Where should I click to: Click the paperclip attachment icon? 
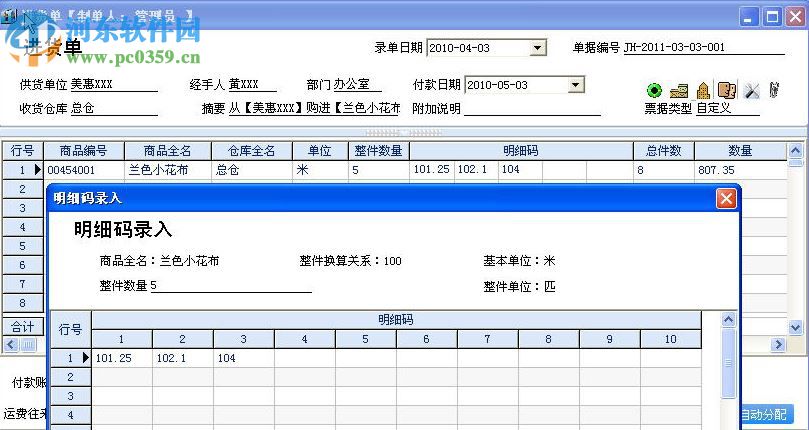click(774, 90)
